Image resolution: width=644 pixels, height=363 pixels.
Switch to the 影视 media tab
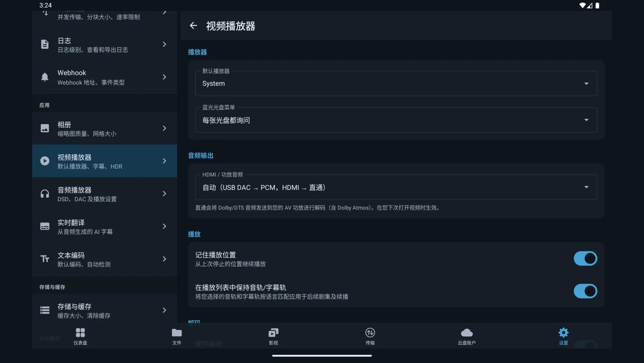[273, 336]
